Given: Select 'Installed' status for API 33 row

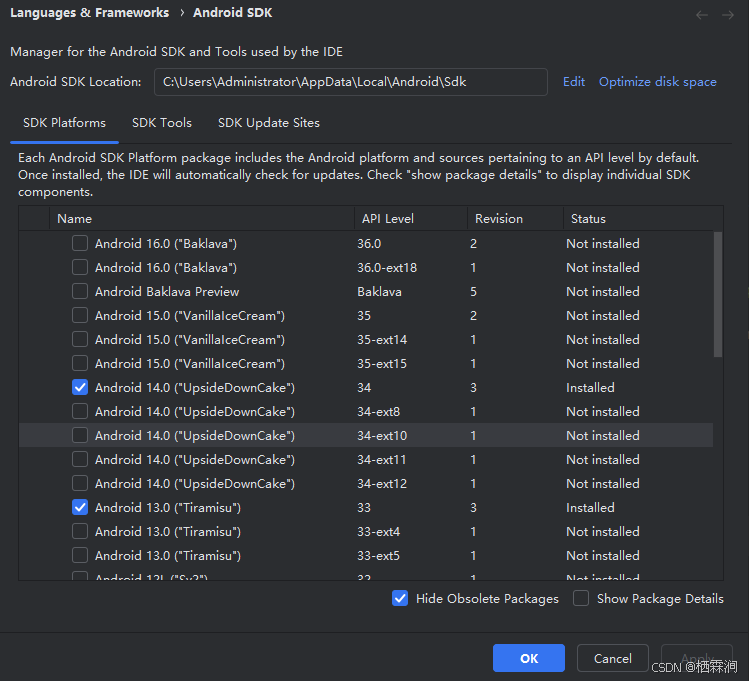Looking at the screenshot, I should click(x=590, y=507).
